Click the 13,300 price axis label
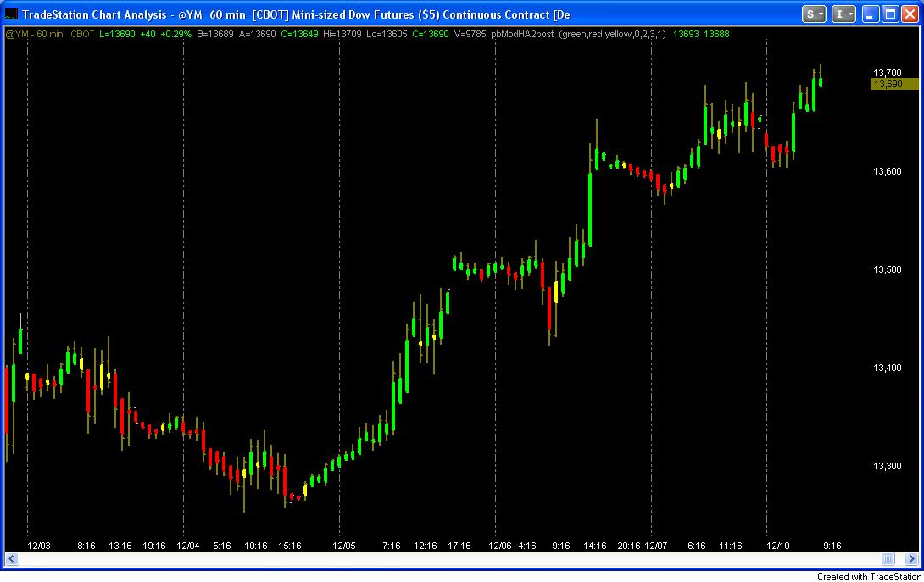 887,467
